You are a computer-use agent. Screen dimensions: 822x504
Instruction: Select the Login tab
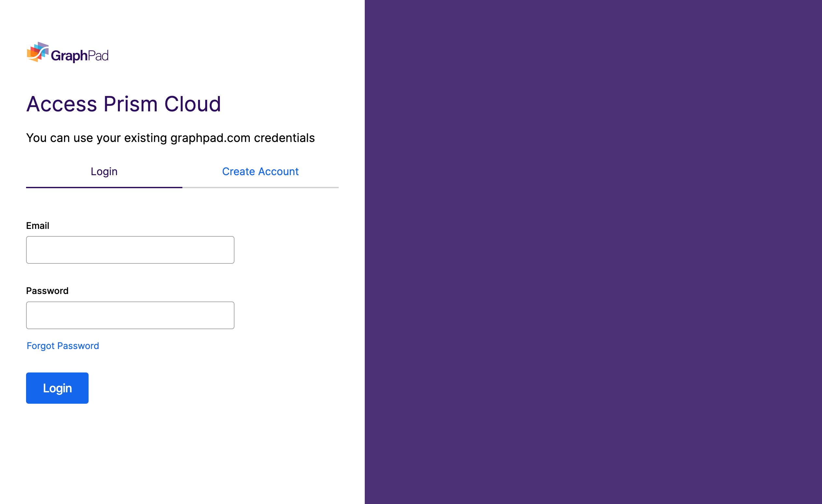104,172
